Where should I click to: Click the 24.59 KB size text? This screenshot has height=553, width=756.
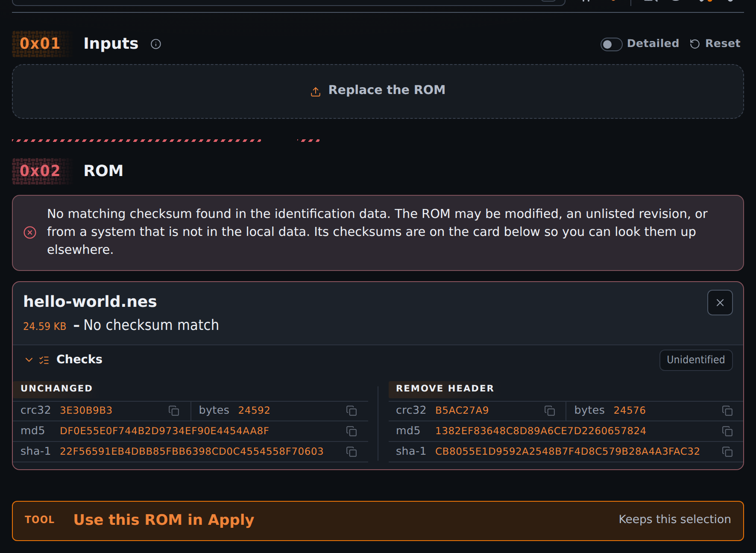(x=45, y=327)
